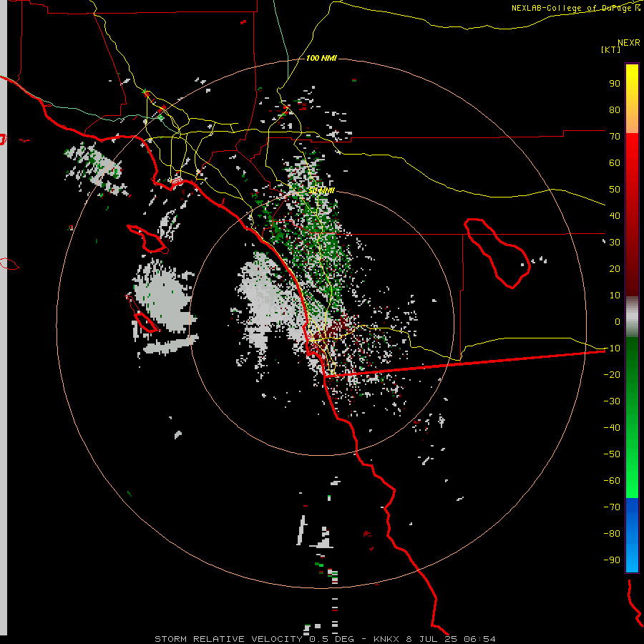644x644 pixels.
Task: Click the 80 value on the velocity scale
Action: pos(615,109)
